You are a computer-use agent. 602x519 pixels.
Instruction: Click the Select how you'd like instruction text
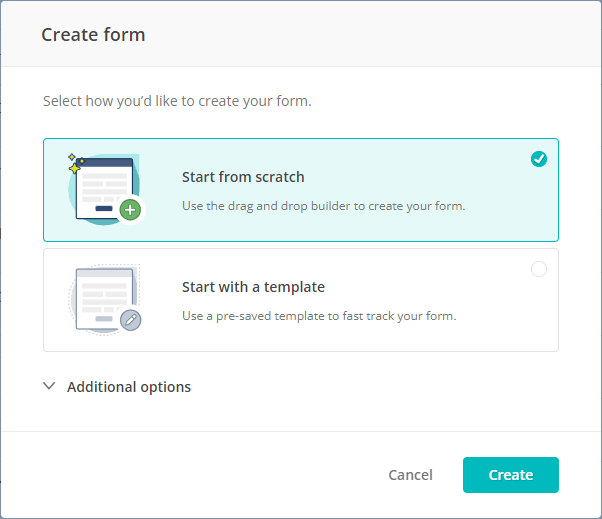[177, 101]
